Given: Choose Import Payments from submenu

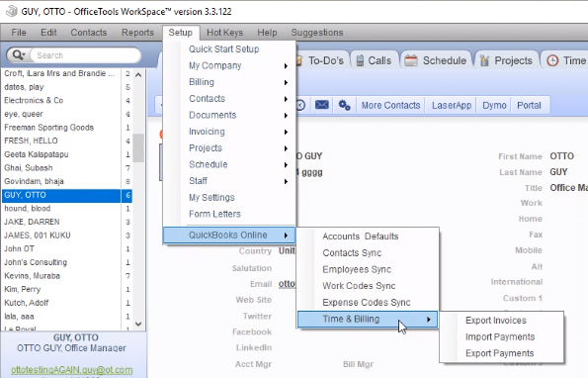Looking at the screenshot, I should (x=500, y=336).
